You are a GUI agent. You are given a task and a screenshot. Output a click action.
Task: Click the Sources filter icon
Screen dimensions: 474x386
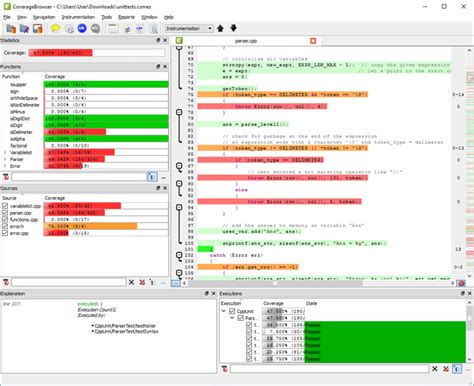tap(6, 282)
